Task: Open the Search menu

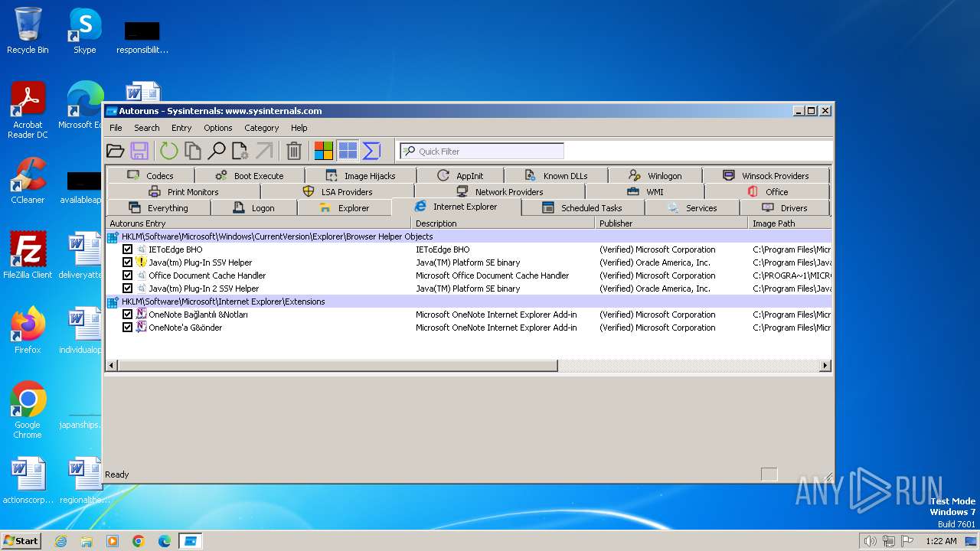Action: [147, 128]
